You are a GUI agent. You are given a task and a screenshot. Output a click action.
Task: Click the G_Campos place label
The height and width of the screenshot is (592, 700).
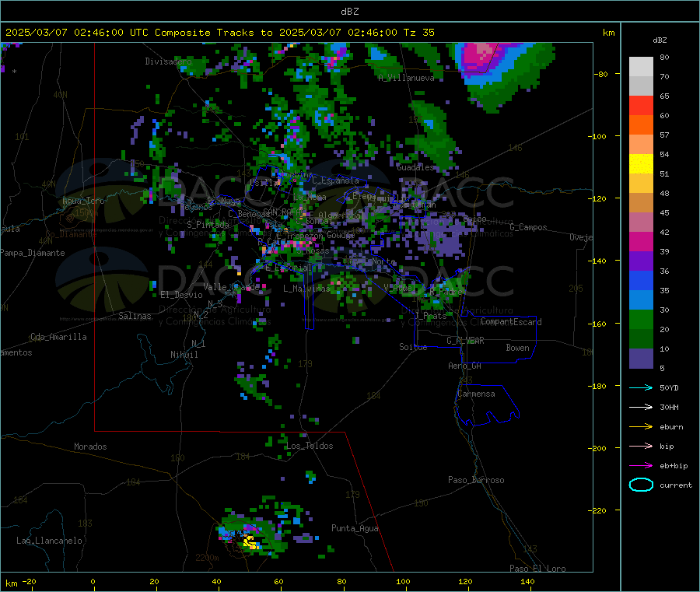click(x=528, y=227)
